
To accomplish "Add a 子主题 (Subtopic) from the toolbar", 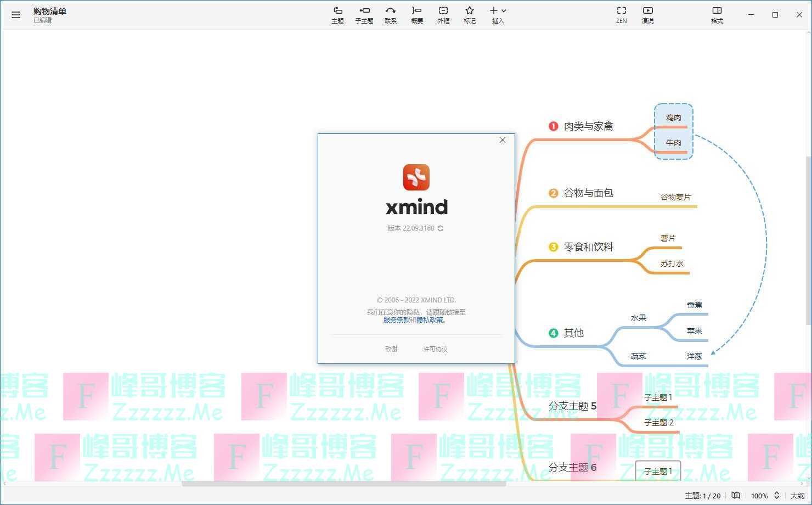I will point(364,14).
